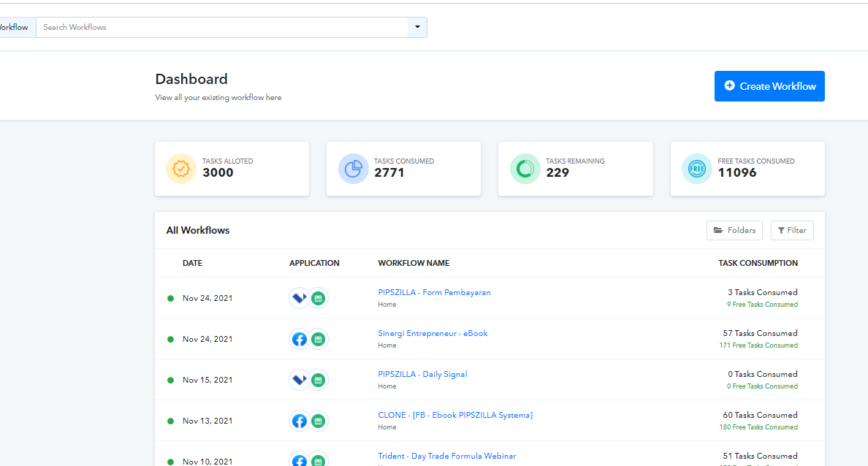Click the APPLICATION column header

coord(314,263)
